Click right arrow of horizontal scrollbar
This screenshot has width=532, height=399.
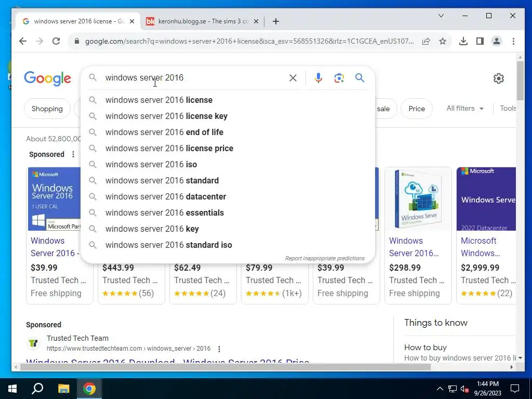point(512,367)
